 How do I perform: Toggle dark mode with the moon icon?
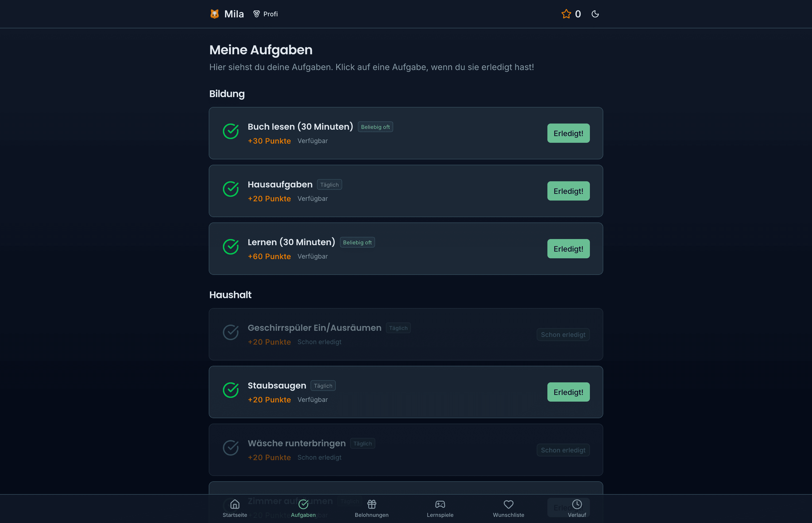(x=595, y=14)
